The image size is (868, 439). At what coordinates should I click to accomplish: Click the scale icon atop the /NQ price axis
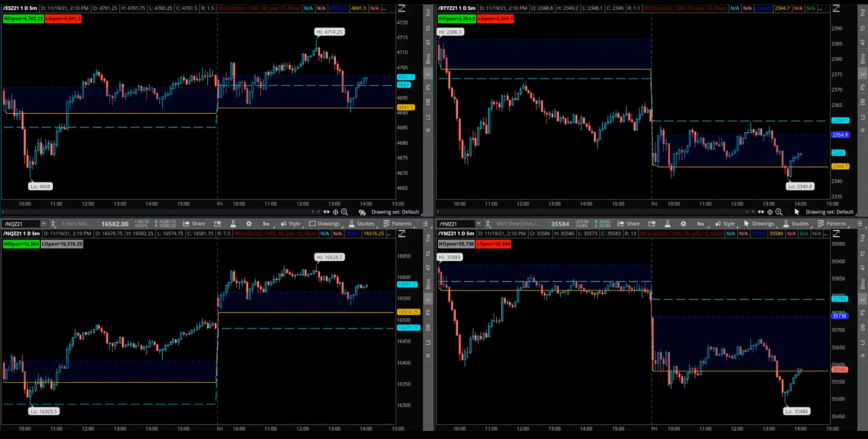(x=402, y=234)
